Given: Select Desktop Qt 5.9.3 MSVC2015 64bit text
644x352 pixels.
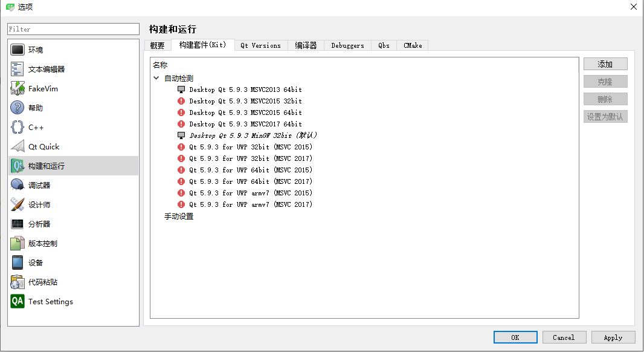Looking at the screenshot, I should click(246, 112).
